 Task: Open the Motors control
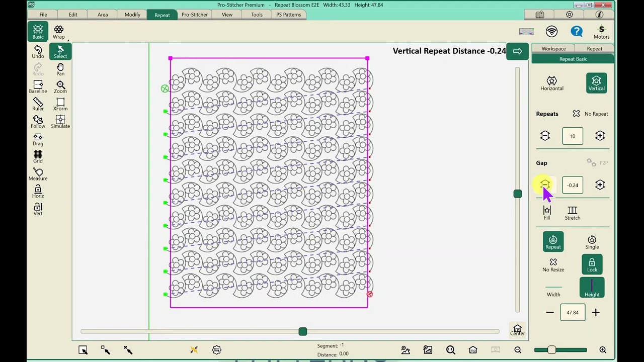pos(601,32)
